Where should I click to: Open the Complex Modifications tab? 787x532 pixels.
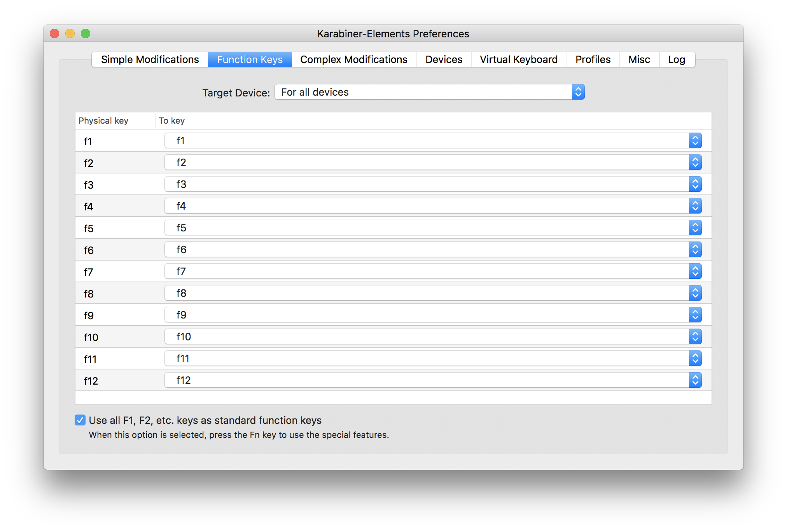353,59
